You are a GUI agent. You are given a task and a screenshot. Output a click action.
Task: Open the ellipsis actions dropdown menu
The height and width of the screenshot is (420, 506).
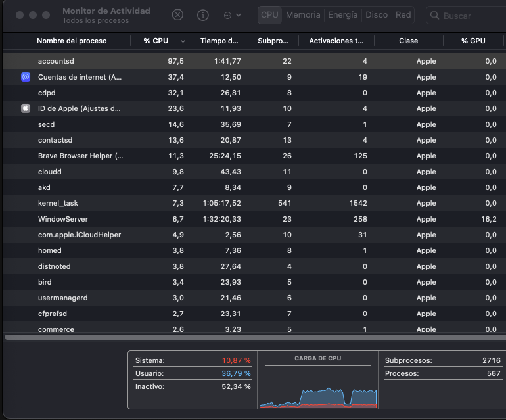[x=233, y=15]
